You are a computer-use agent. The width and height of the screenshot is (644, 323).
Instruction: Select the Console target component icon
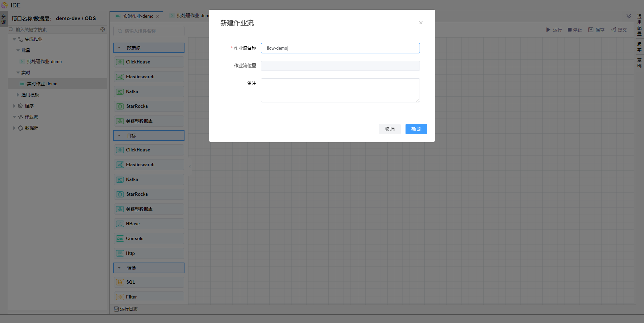click(x=120, y=239)
